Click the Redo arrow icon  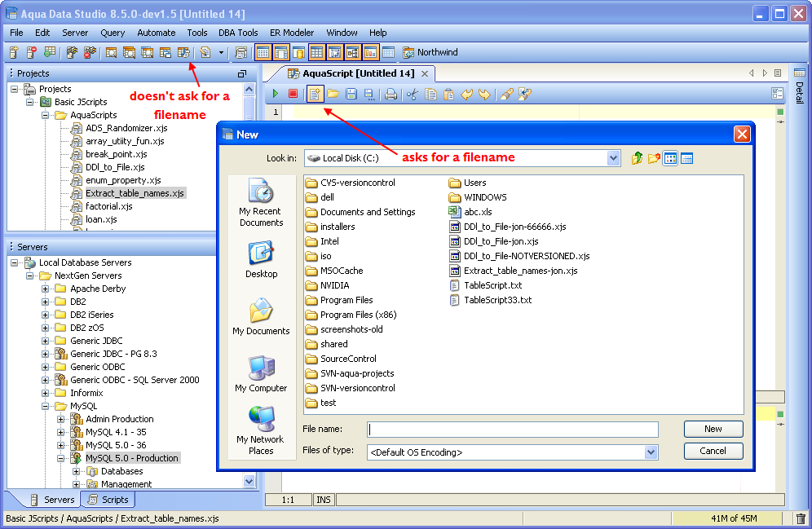(x=484, y=94)
